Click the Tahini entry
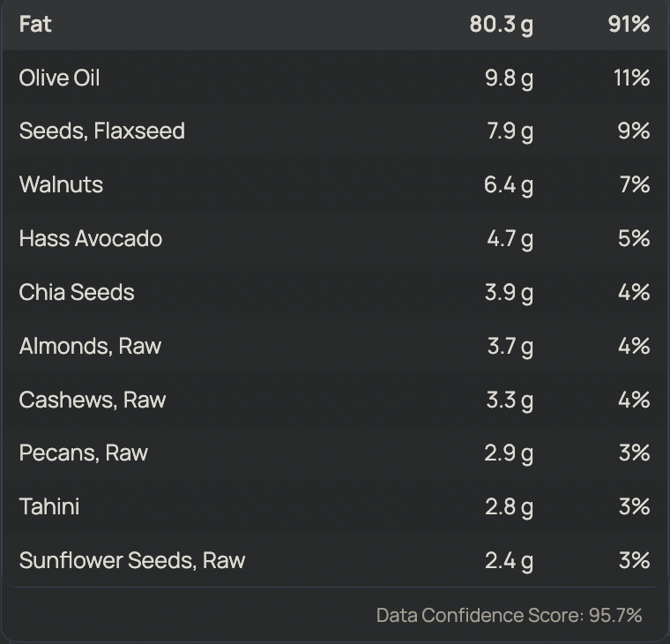The image size is (670, 644). click(49, 506)
